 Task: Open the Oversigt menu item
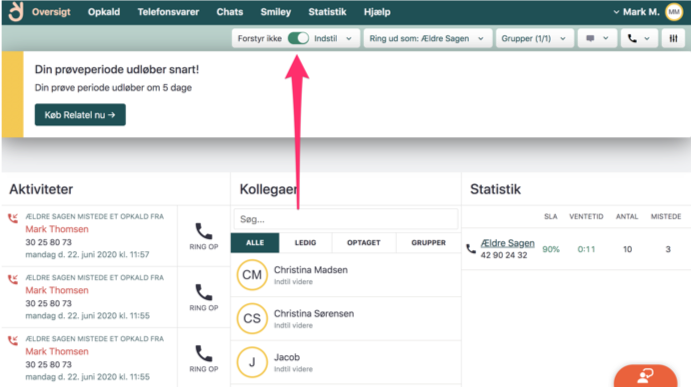(x=51, y=12)
